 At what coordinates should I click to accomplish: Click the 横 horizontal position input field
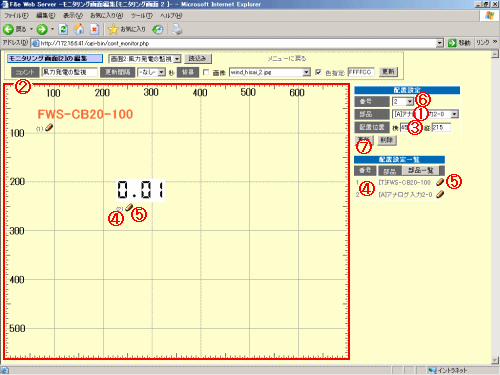pos(409,127)
